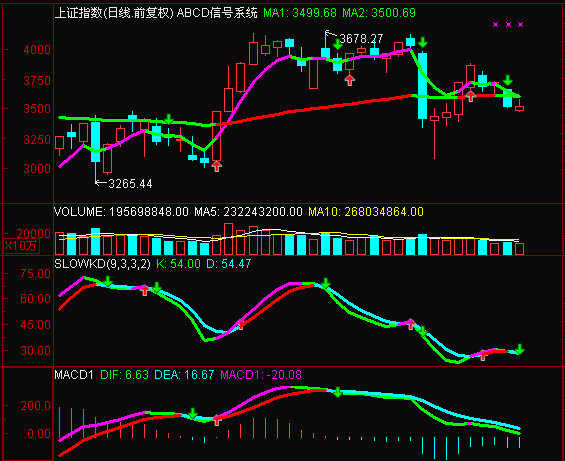Click the chart title 上证指数(日线.前复权)
The width and height of the screenshot is (565, 461).
(114, 13)
